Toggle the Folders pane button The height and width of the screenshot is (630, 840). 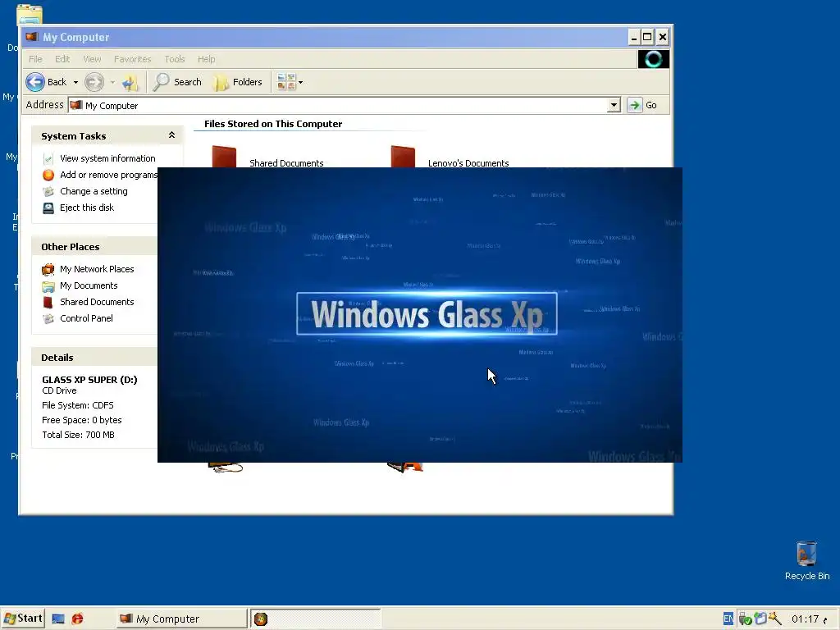(237, 82)
